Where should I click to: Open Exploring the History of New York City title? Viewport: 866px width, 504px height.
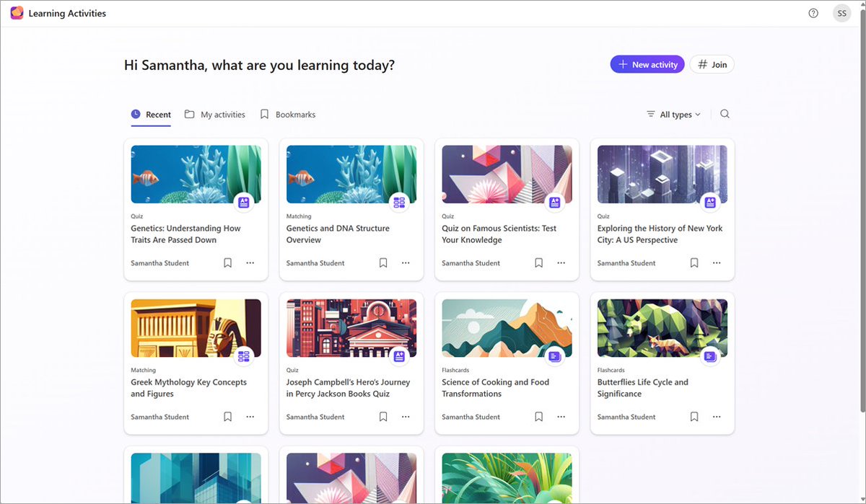pos(660,234)
